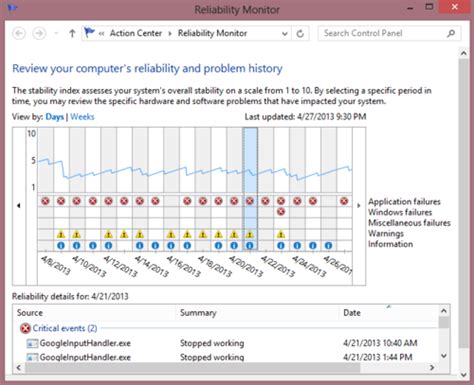Select the warning icon for 4/20/2013
Viewport: 474px width, 385px height.
pos(234,234)
